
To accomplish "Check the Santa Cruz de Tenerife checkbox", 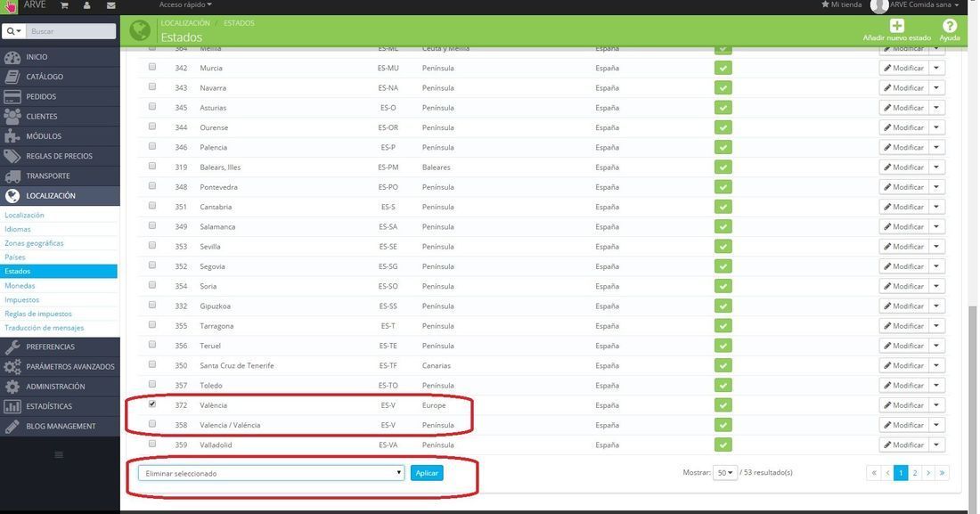I will pyautogui.click(x=152, y=364).
